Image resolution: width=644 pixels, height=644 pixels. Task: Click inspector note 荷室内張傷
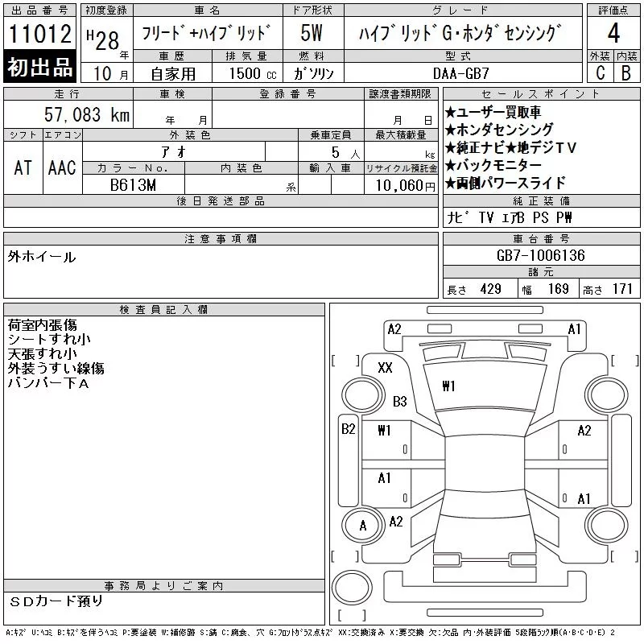[x=43, y=325]
